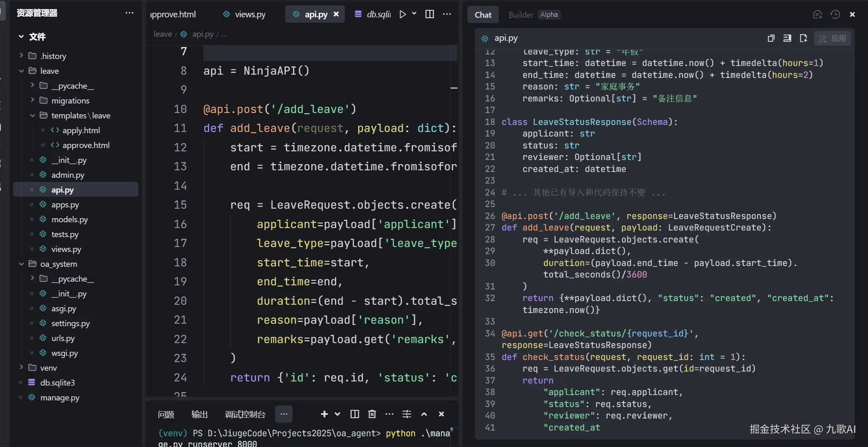
Task: Copy the api.py code block
Action: point(771,38)
